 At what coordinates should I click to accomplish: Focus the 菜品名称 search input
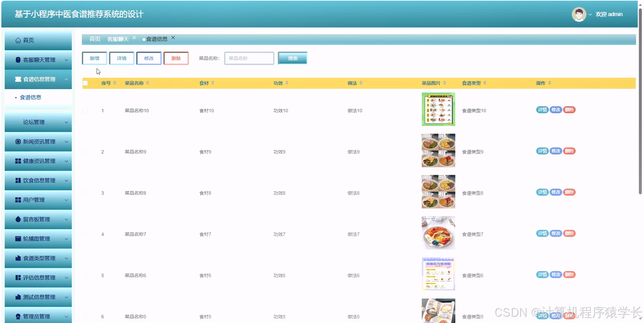(x=249, y=58)
